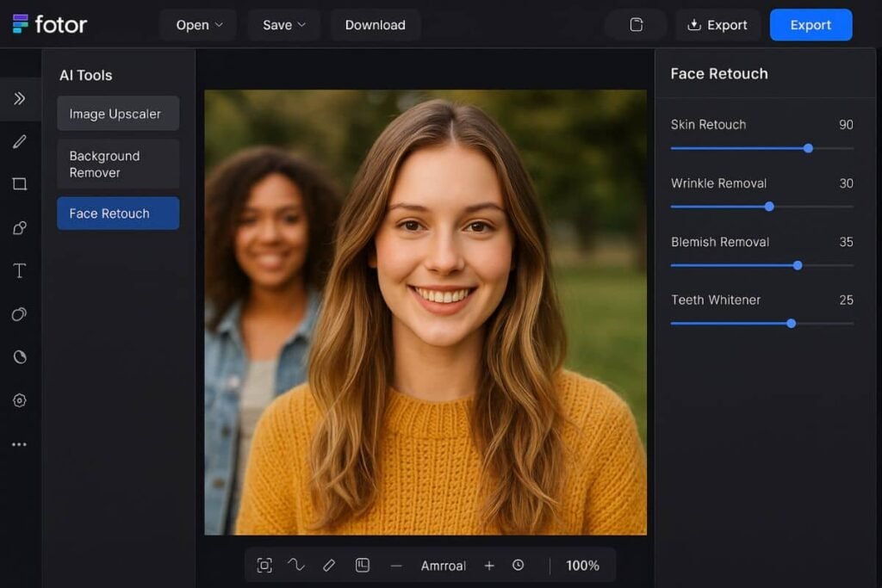The width and height of the screenshot is (882, 588).
Task: Click the blue Export button
Action: (x=811, y=25)
